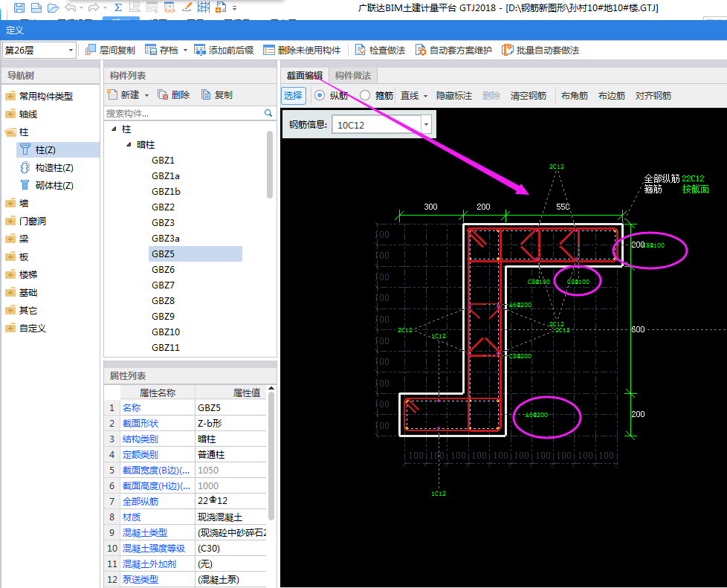Switch to 构件做法 tab

353,76
